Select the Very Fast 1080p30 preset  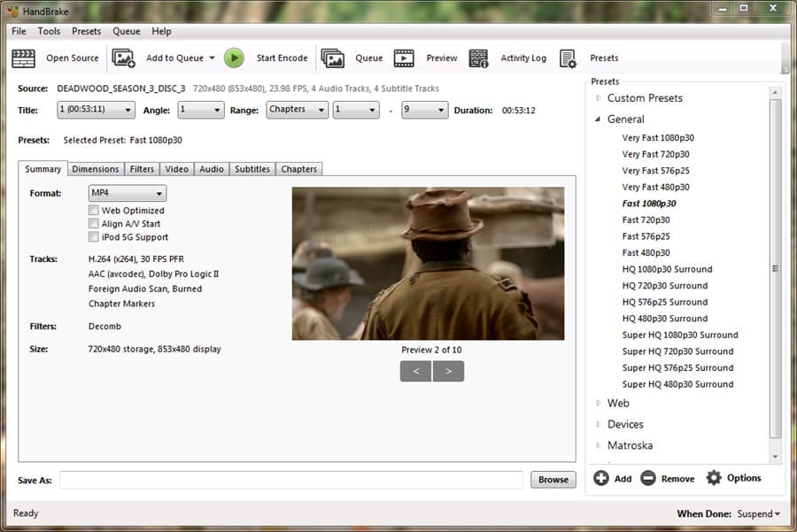tap(658, 138)
